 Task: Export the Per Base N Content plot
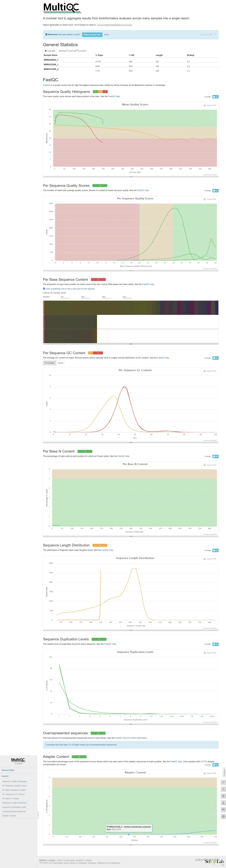click(210, 465)
